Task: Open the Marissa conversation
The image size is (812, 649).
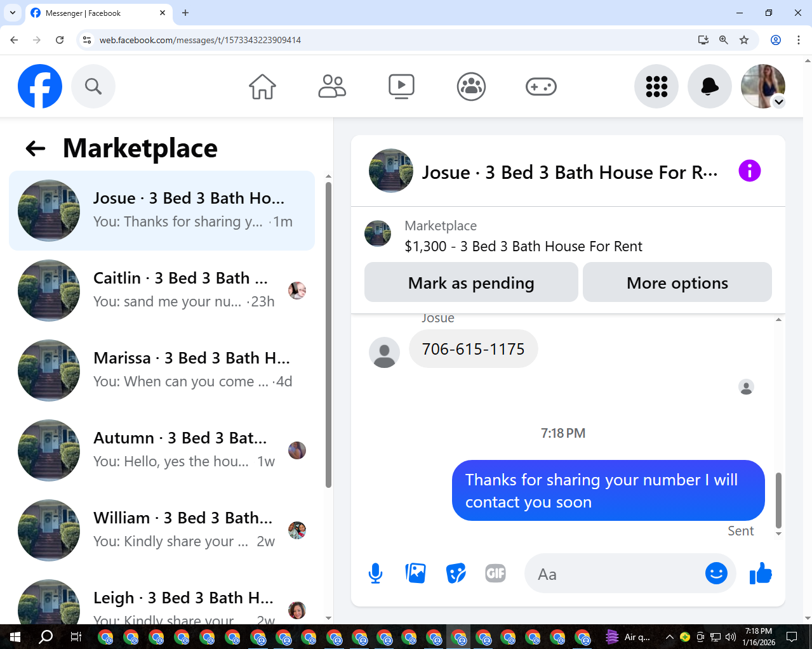Action: pos(162,370)
